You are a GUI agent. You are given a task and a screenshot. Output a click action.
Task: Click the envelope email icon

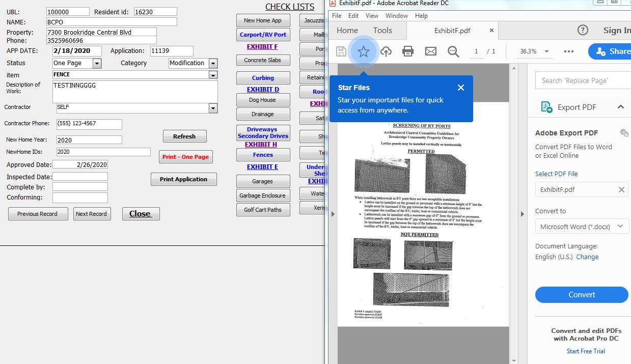point(431,51)
